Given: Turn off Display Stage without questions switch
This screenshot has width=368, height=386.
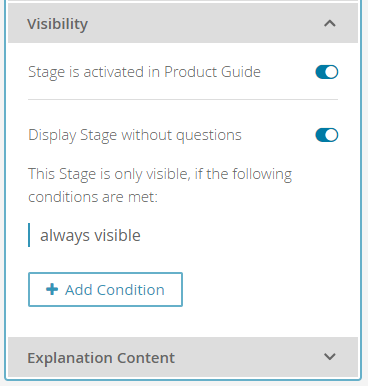Looking at the screenshot, I should 327,135.
